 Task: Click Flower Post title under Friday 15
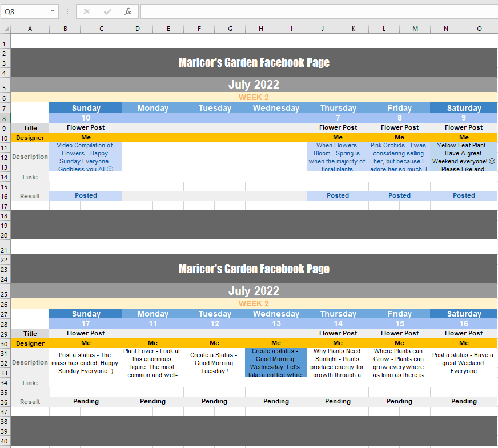pos(399,333)
